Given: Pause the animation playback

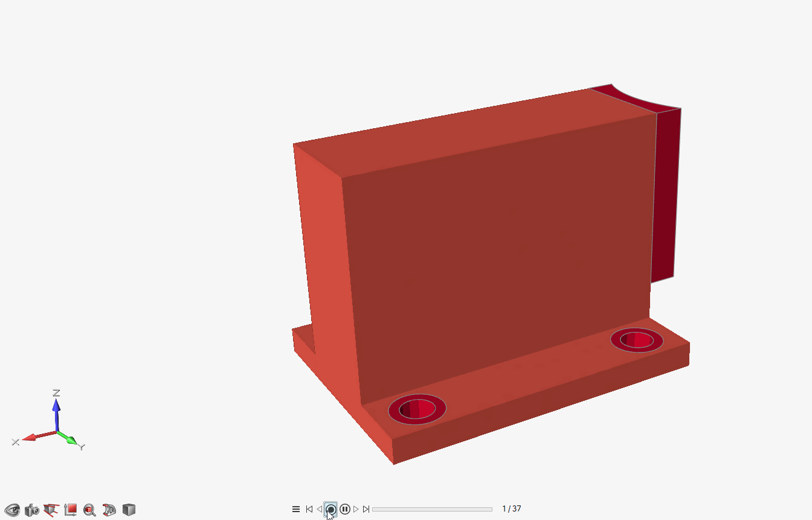Looking at the screenshot, I should click(x=344, y=509).
